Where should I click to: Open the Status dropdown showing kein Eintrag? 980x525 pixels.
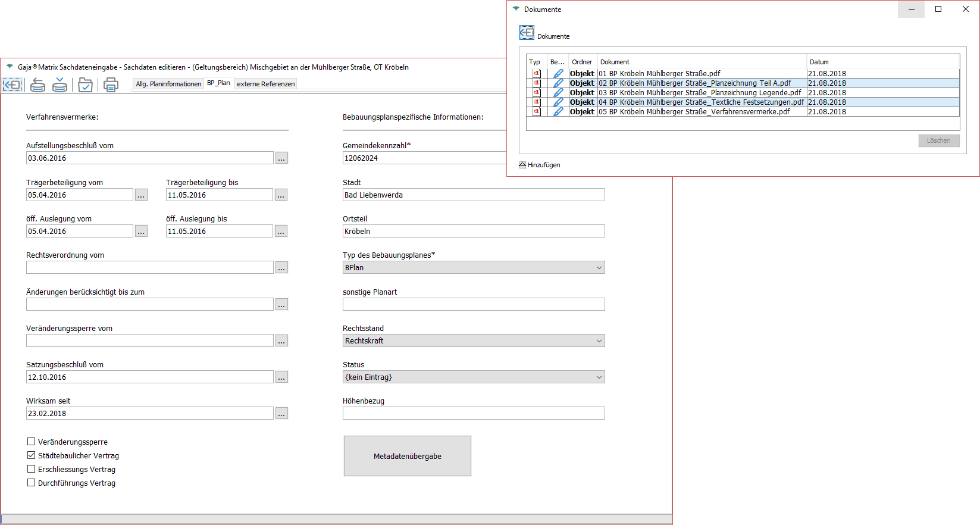coord(474,377)
